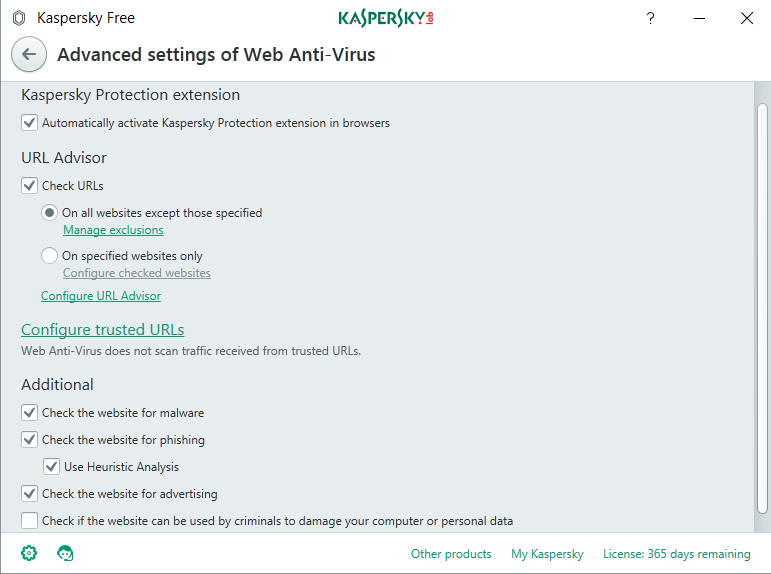
Task: Uncheck Use Heuristic Analysis
Action: click(x=52, y=466)
